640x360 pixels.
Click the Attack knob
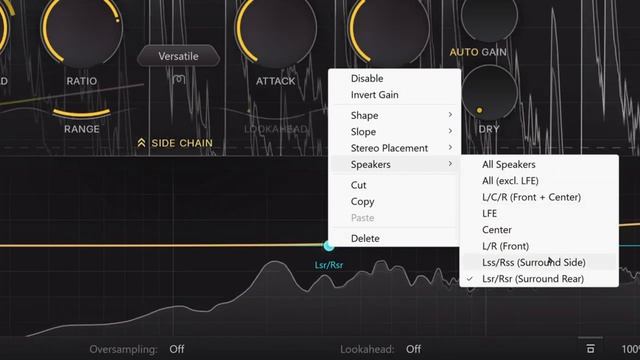pyautogui.click(x=276, y=29)
